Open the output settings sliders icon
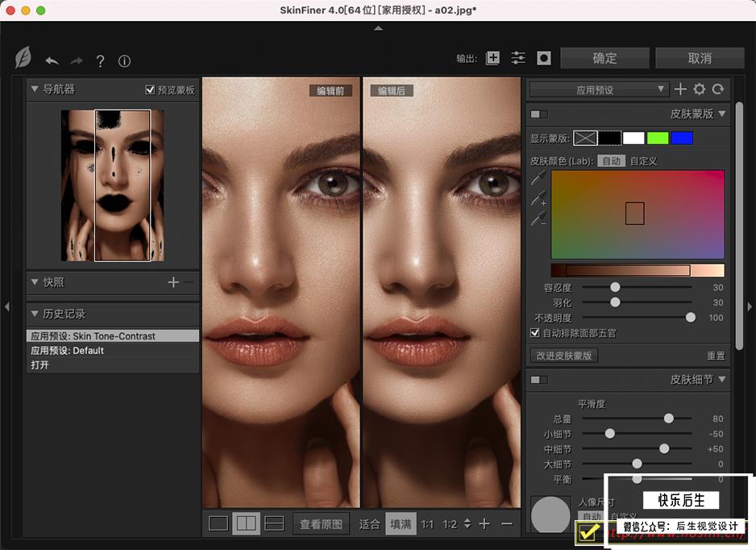Screen dimensions: 756x550 tap(518, 58)
